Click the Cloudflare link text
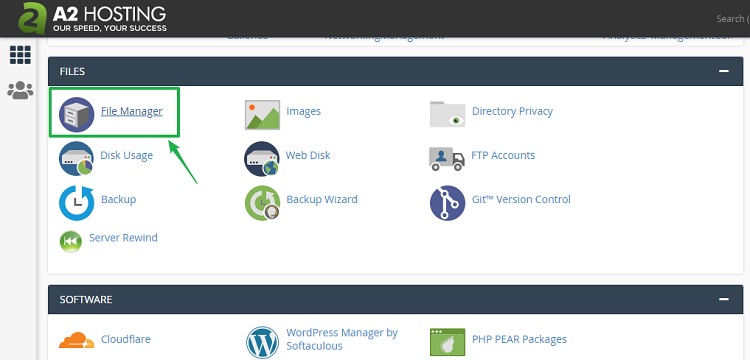The image size is (750, 360). point(126,339)
